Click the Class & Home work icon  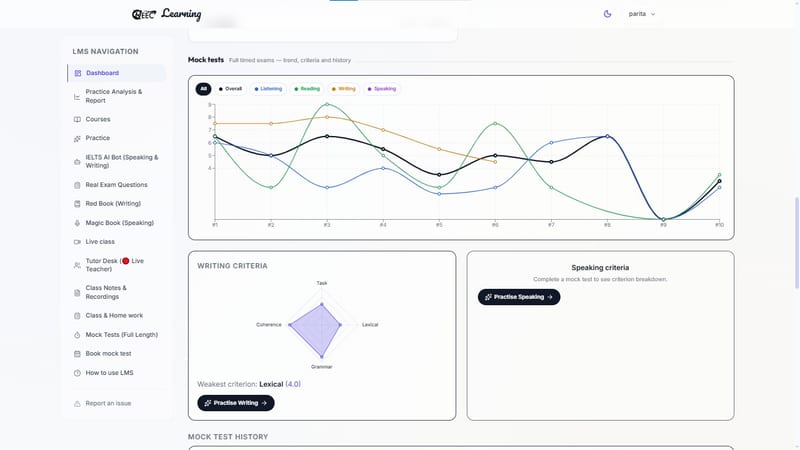(77, 316)
